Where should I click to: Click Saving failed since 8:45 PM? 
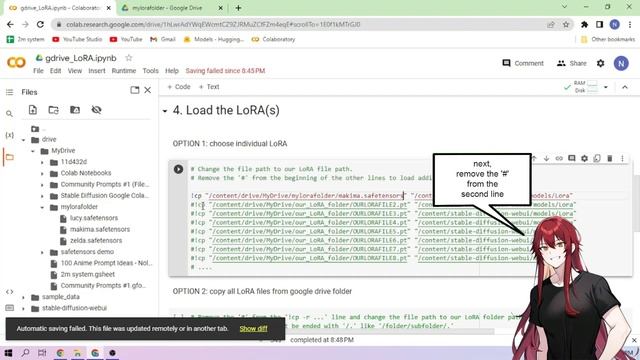point(225,71)
